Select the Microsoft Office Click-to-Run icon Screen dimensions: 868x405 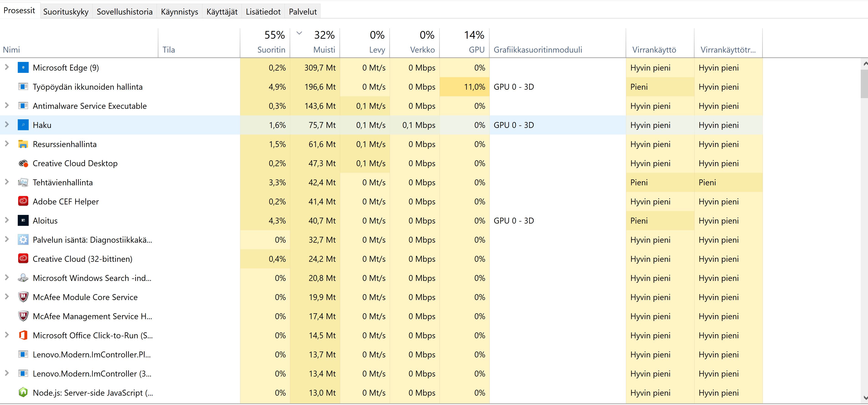coord(23,335)
